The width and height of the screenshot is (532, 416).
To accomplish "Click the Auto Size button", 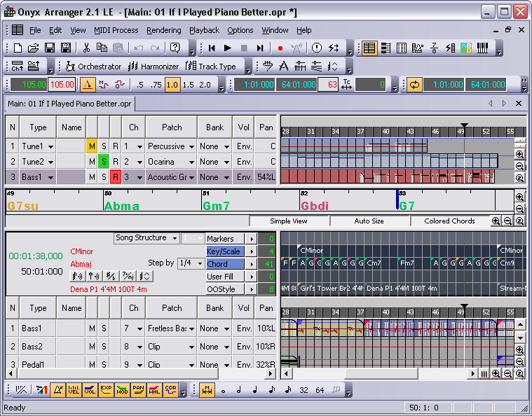I will [369, 221].
